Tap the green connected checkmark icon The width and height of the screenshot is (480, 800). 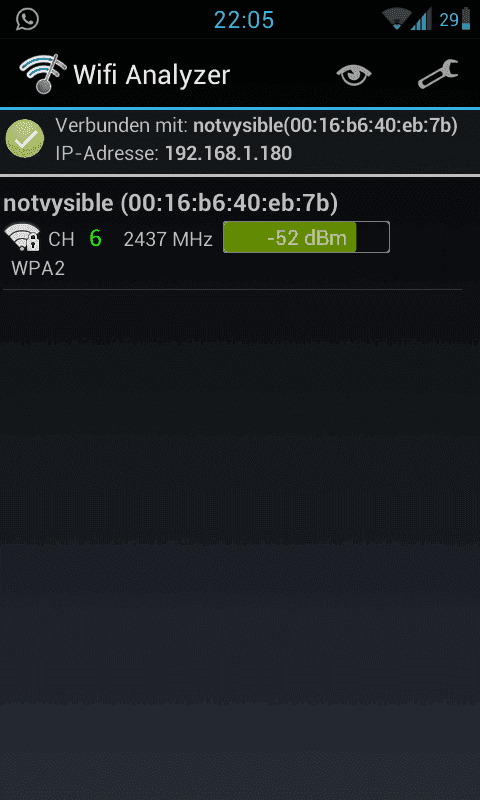coord(24,138)
